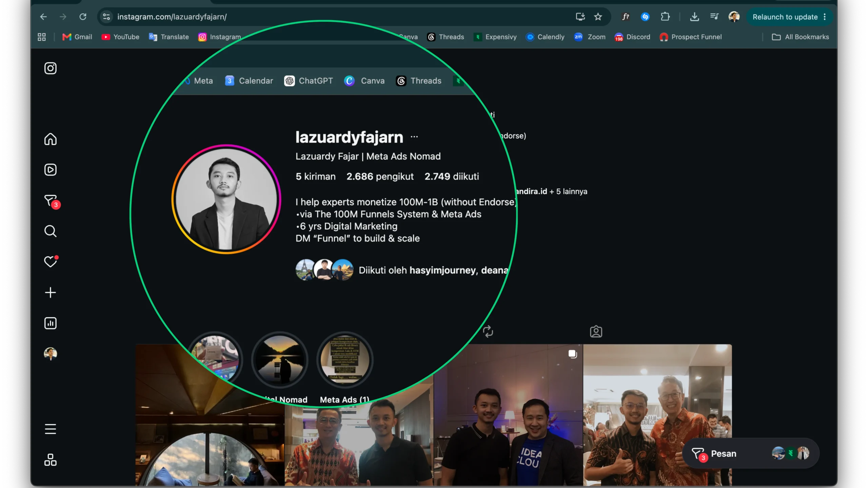
Task: Create a new post with the plus icon
Action: coord(51,292)
